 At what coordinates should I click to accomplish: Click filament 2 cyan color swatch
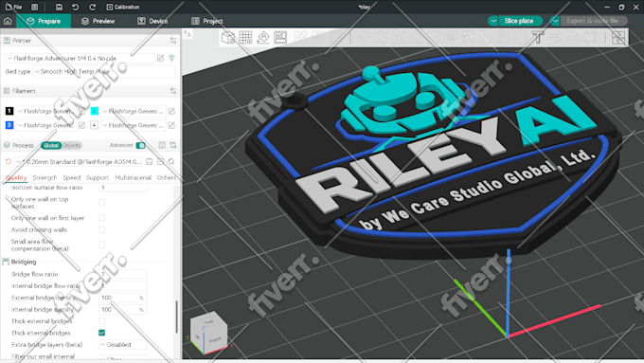[94, 111]
